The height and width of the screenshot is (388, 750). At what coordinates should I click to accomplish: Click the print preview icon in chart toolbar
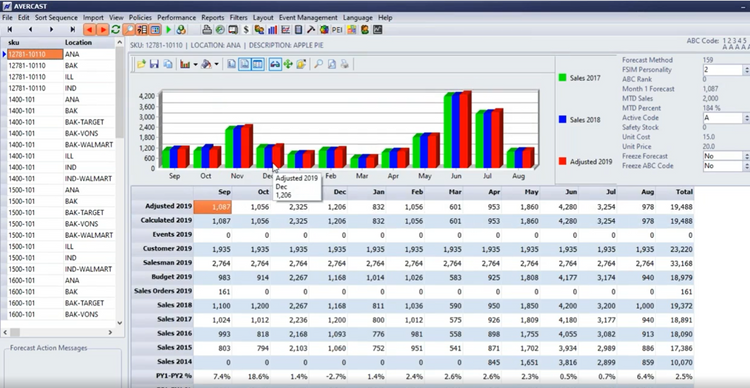point(331,64)
